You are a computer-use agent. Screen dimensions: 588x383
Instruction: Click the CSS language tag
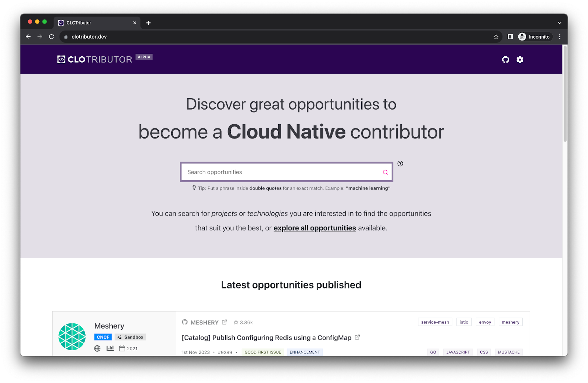(484, 352)
